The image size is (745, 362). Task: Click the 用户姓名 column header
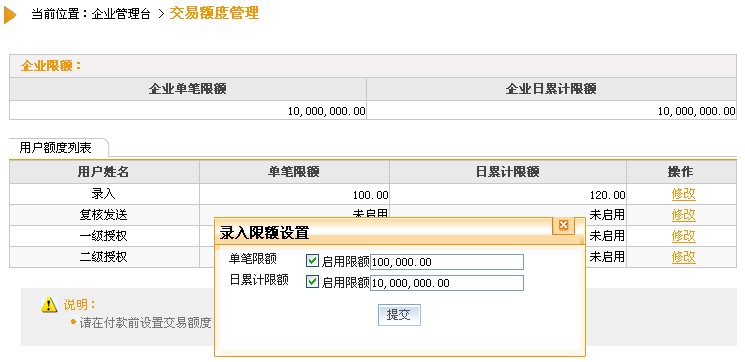pyautogui.click(x=104, y=172)
